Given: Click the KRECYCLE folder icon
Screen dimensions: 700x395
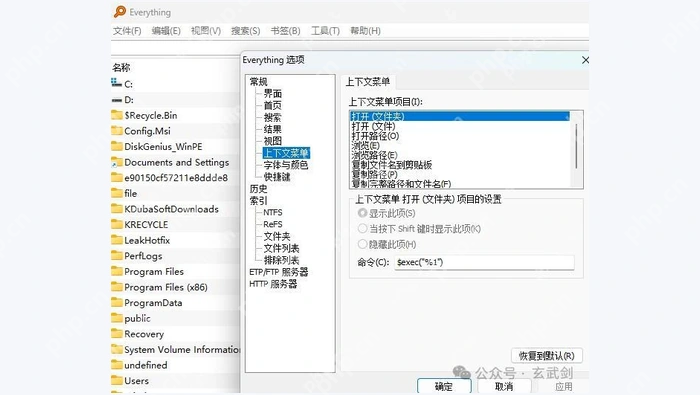Looking at the screenshot, I should coord(117,225).
